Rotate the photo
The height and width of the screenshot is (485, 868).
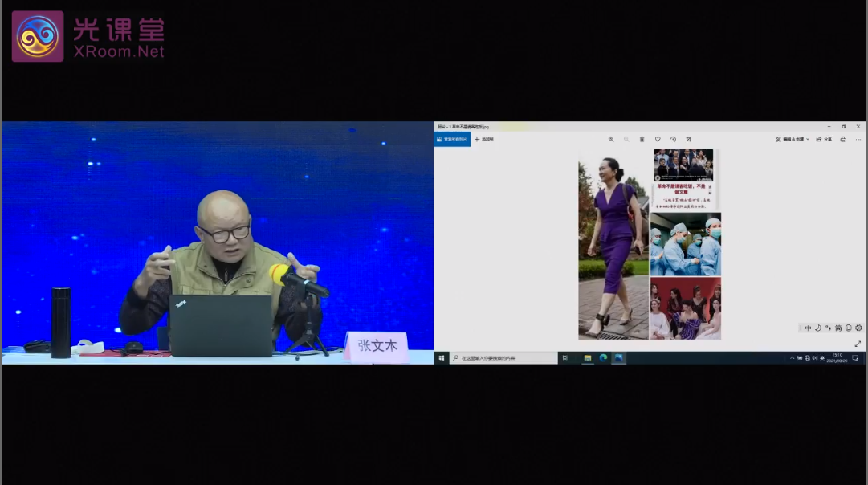coord(673,139)
